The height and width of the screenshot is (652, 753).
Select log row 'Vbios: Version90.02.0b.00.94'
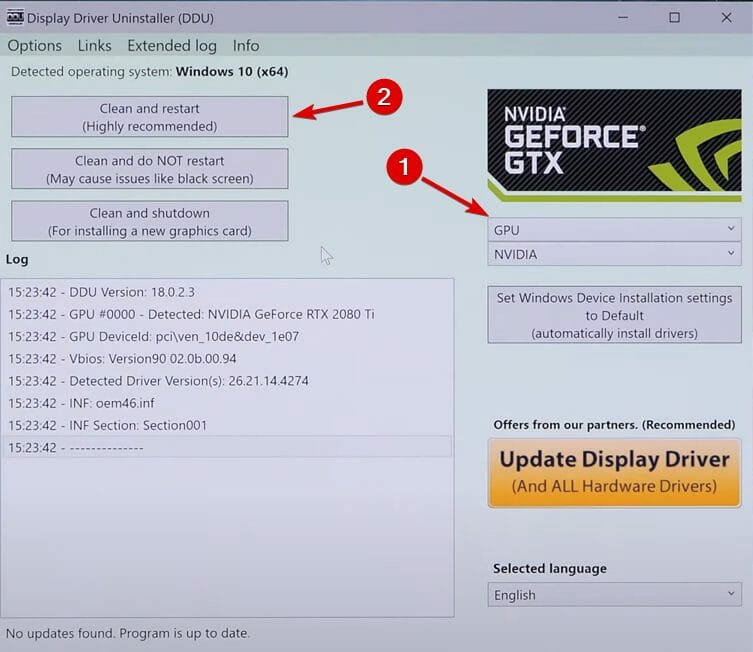point(227,359)
